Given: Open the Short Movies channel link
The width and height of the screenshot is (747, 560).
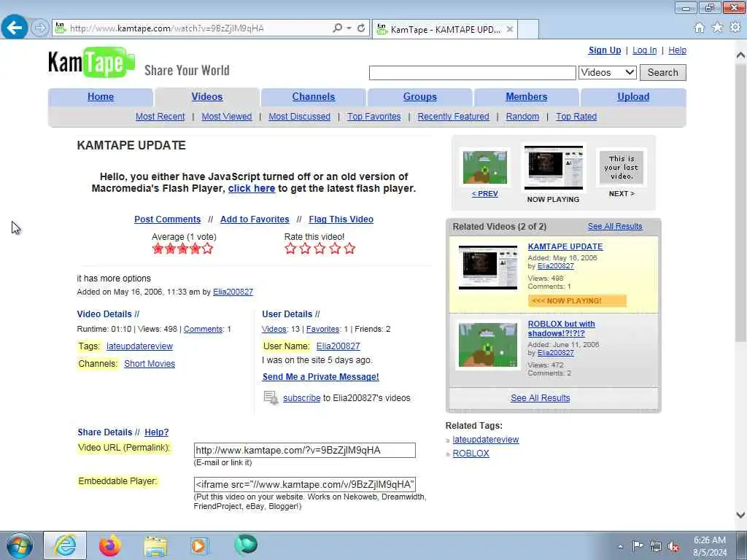Looking at the screenshot, I should 150,364.
